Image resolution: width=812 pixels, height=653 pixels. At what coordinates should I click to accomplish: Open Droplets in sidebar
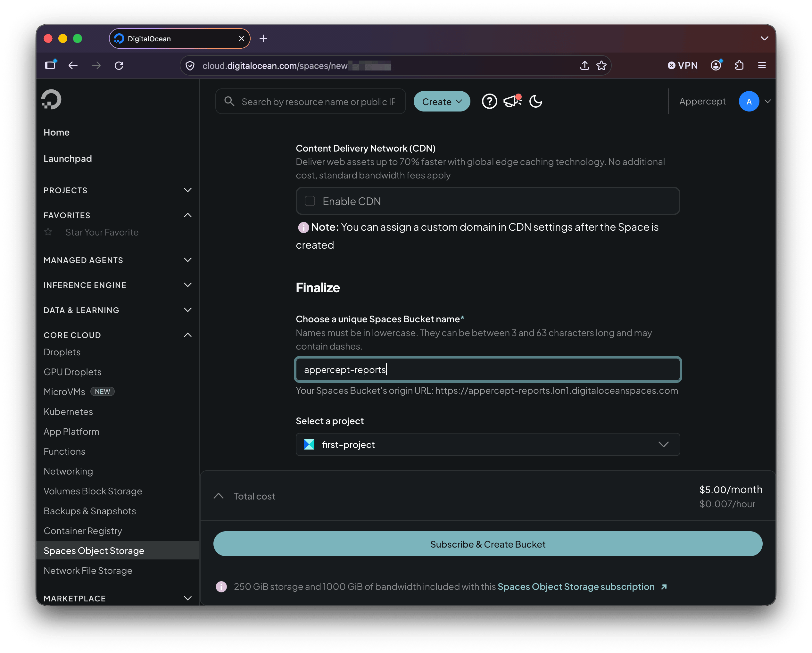pyautogui.click(x=62, y=352)
